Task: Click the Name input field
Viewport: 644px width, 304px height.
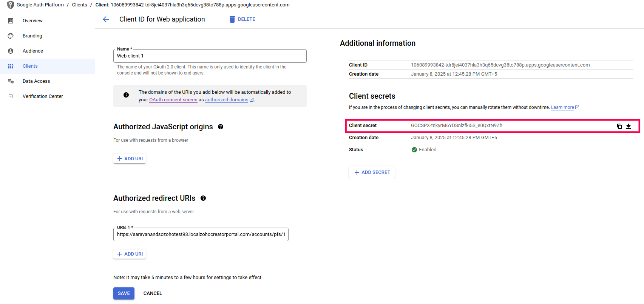Action: (210, 56)
